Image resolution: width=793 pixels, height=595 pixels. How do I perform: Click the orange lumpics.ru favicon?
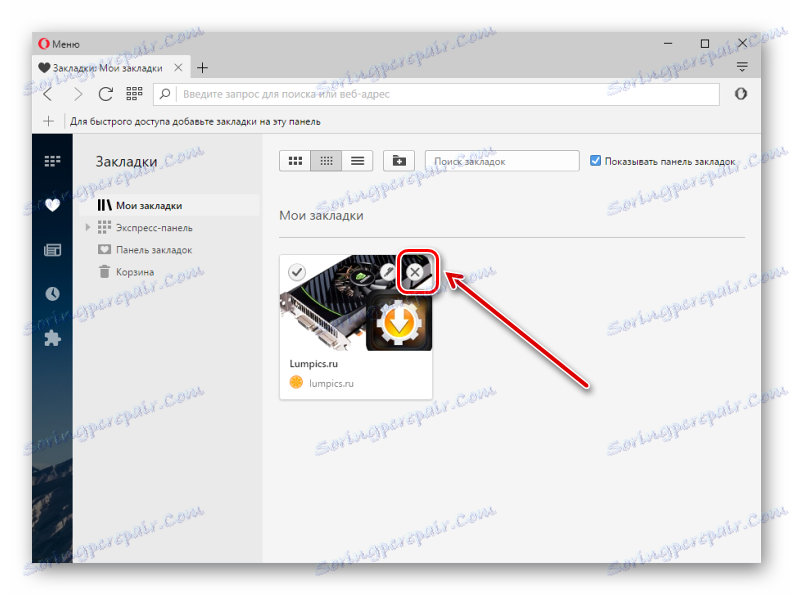[296, 382]
